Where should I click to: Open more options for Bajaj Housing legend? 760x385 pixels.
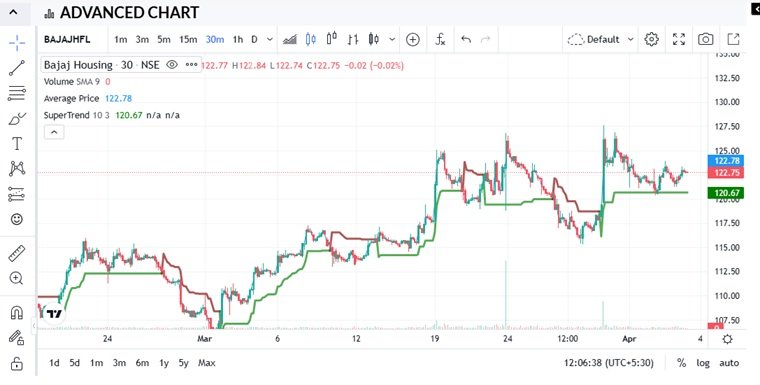click(x=191, y=64)
